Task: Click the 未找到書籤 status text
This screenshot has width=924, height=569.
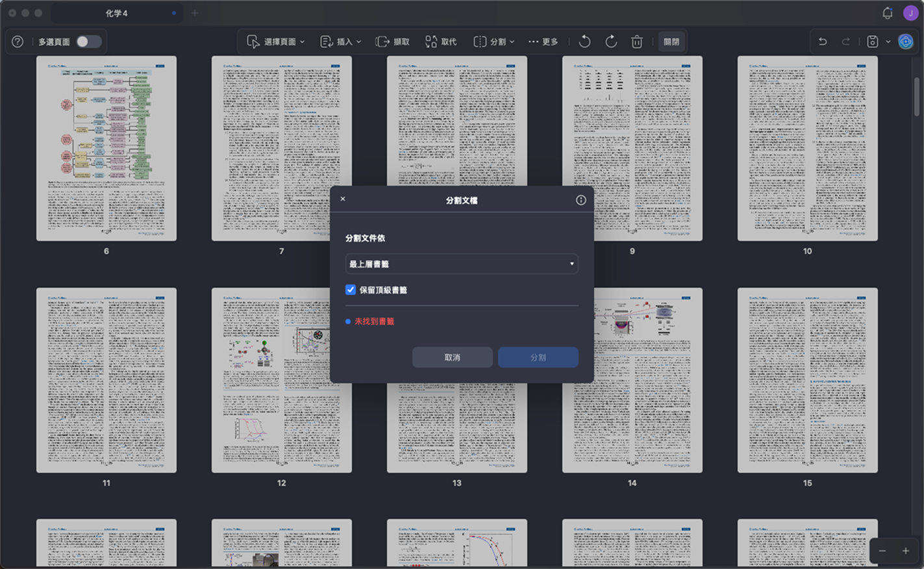Action: pyautogui.click(x=374, y=322)
